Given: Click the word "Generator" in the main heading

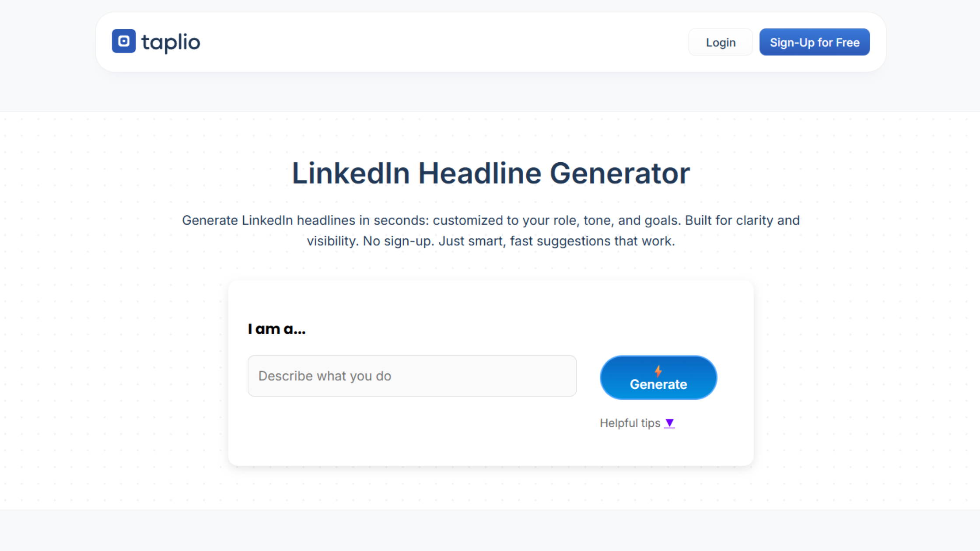Looking at the screenshot, I should coord(619,173).
